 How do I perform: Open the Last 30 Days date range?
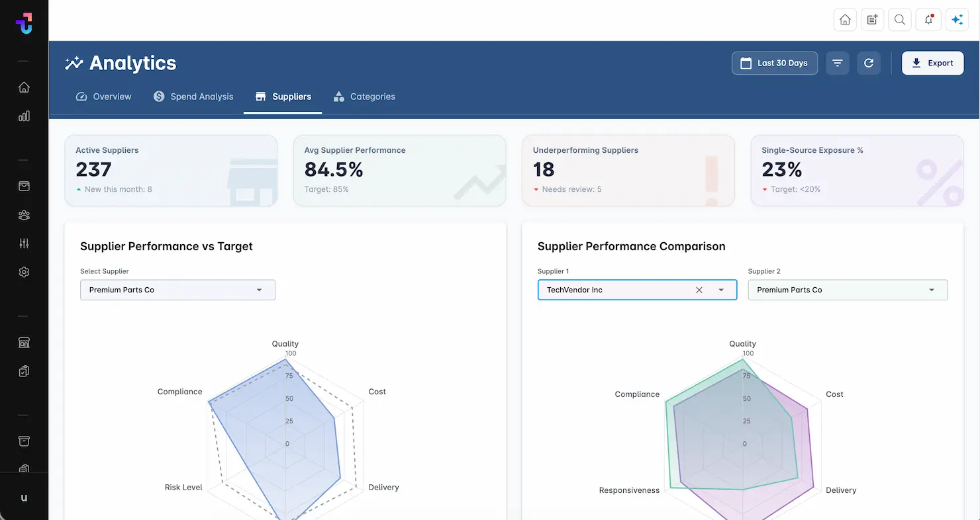pyautogui.click(x=774, y=64)
